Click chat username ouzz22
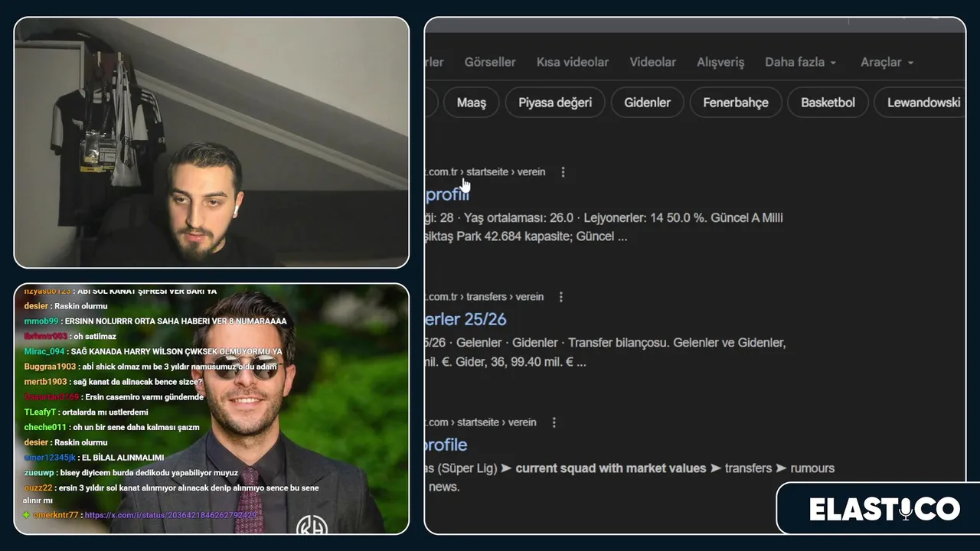980x551 pixels. 38,487
